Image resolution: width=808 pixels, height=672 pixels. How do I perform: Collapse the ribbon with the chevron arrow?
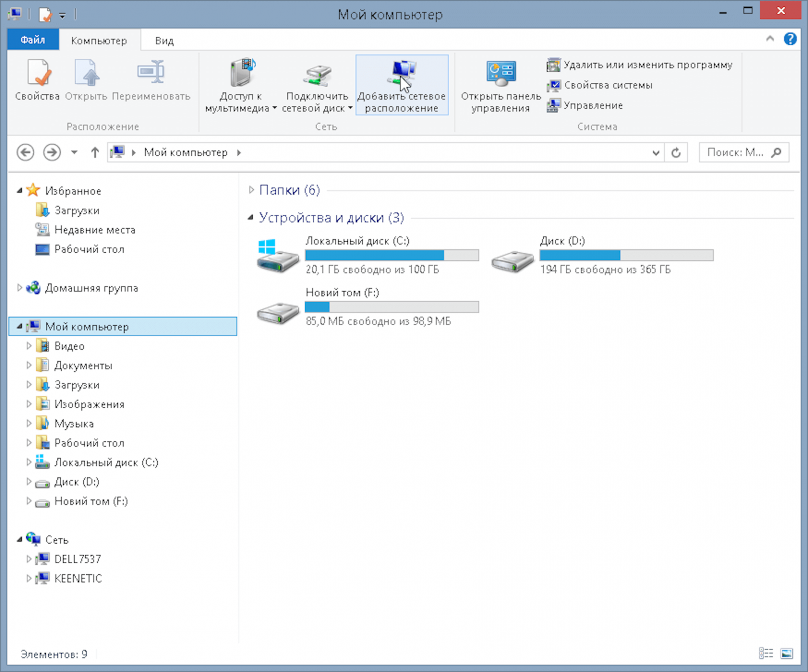point(770,39)
